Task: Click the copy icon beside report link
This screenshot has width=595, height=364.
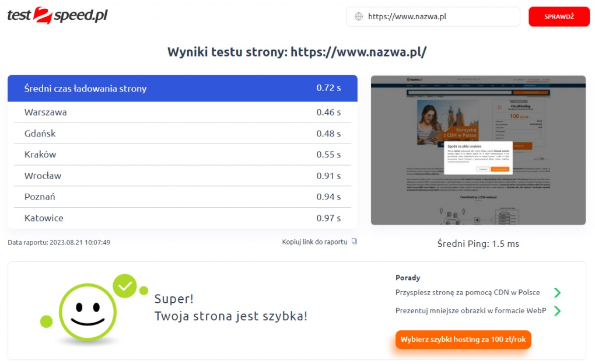Action: point(353,242)
